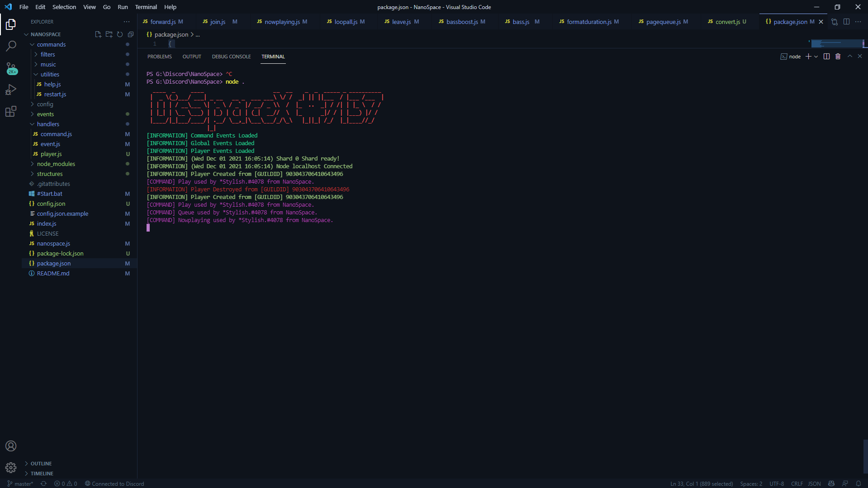Viewport: 868px width, 488px height.
Task: Click the editor minimap slider
Action: coord(837,43)
